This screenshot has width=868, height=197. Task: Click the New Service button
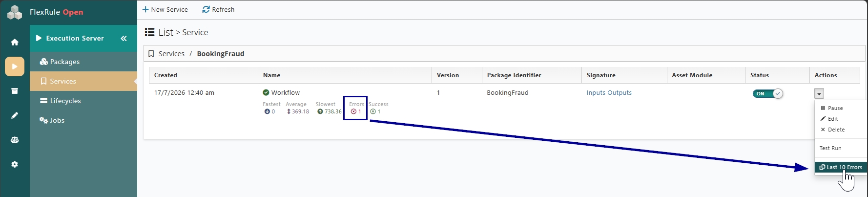(x=165, y=9)
